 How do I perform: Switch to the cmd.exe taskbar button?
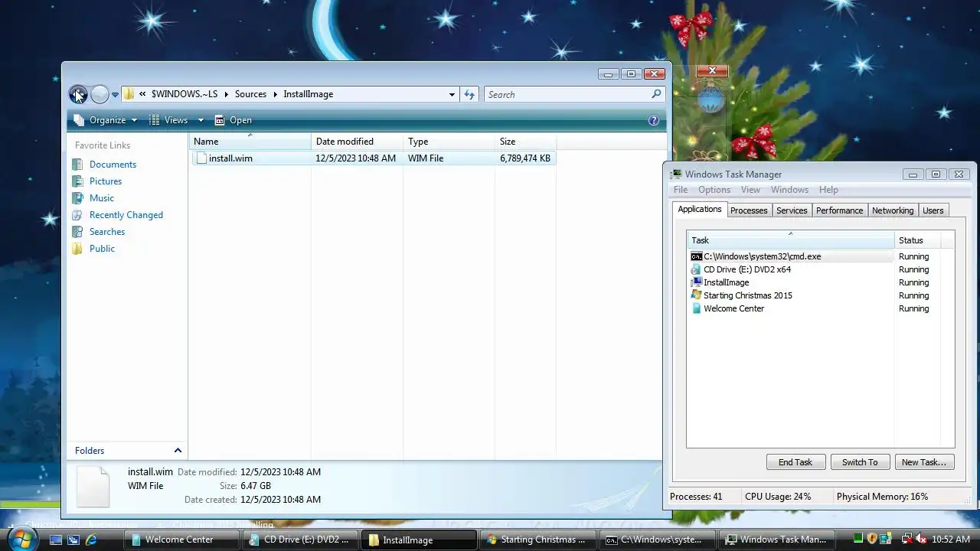point(657,540)
